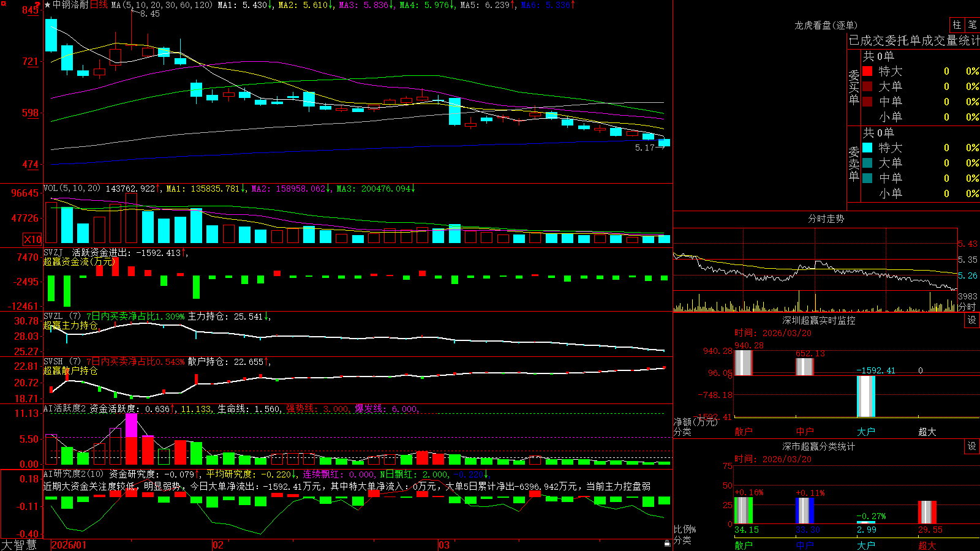
Task: Click 散户 bar valued 940.28 in monitor
Action: click(x=743, y=362)
